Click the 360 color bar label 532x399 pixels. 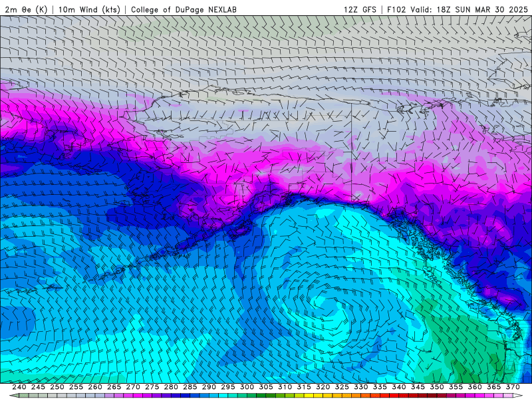tap(475, 387)
